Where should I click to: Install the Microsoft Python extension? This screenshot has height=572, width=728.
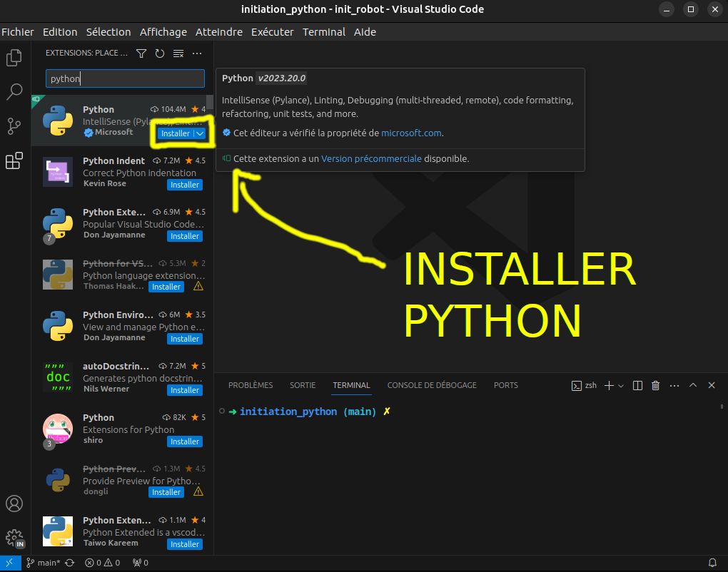coord(176,133)
